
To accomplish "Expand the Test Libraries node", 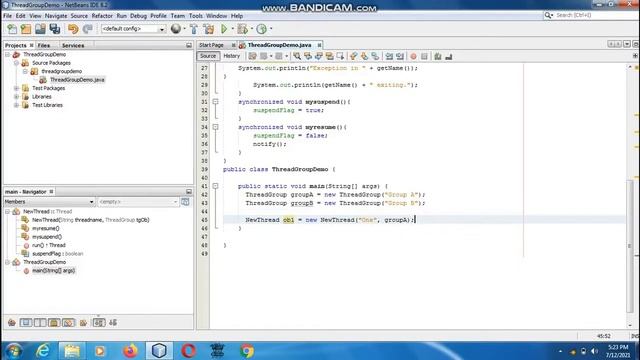I will coord(16,105).
